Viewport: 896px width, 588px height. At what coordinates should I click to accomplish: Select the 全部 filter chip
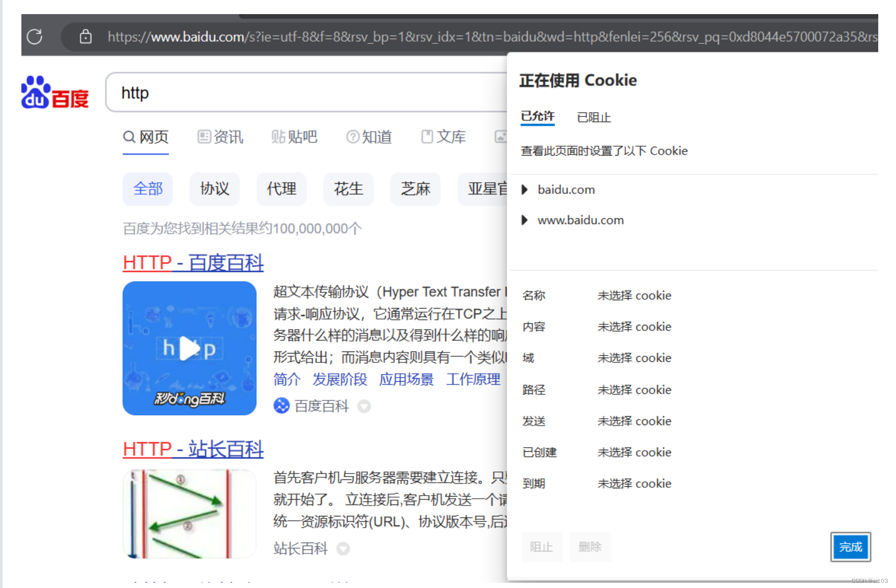coord(148,189)
